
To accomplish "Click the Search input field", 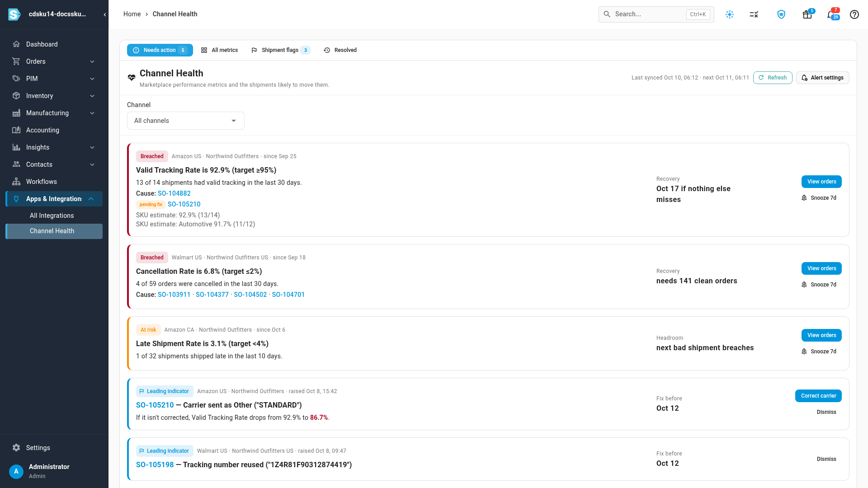I will tap(656, 14).
